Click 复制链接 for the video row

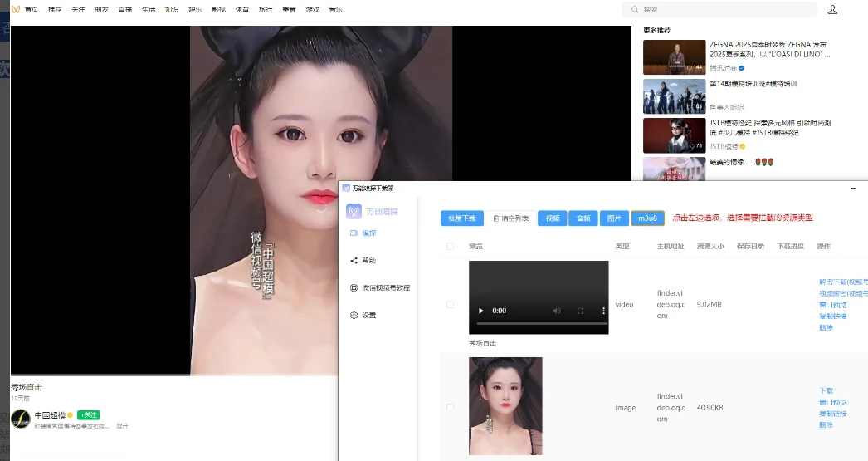pos(833,316)
